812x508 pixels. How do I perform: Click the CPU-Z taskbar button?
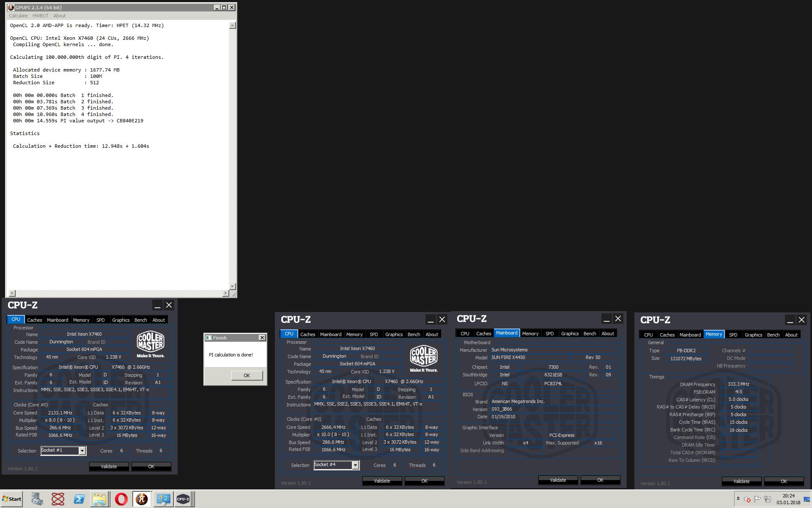pos(184,499)
